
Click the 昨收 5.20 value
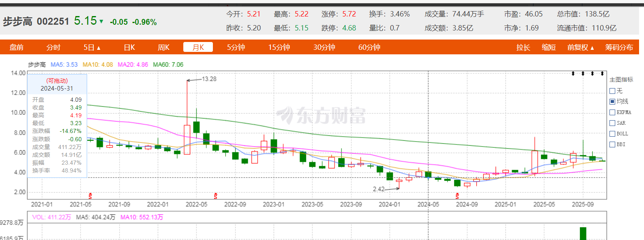click(x=254, y=28)
